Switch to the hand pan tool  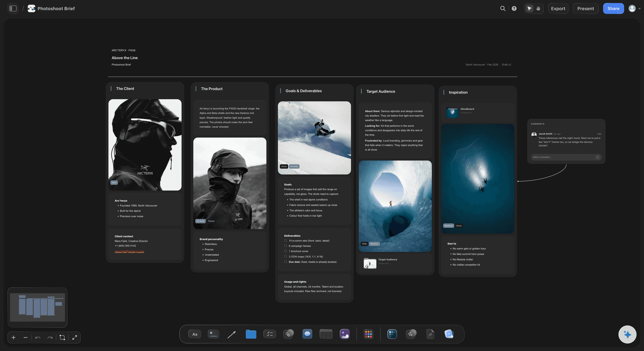click(x=538, y=8)
